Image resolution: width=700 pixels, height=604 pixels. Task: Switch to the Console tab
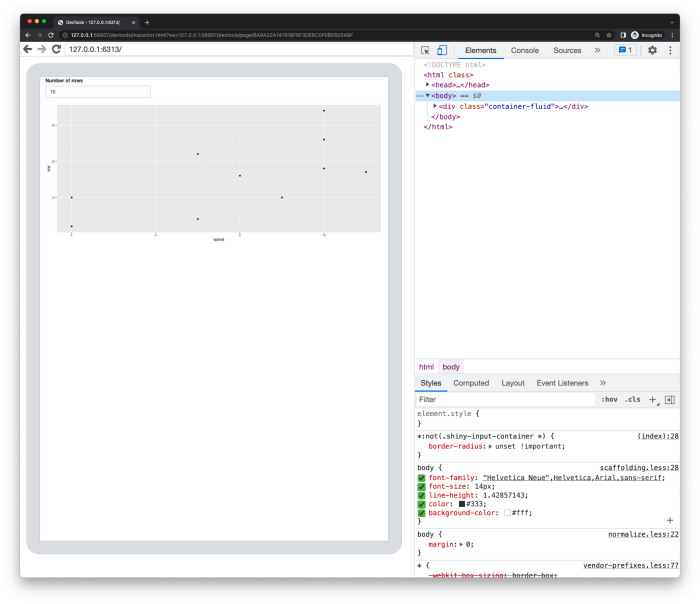[x=524, y=50]
